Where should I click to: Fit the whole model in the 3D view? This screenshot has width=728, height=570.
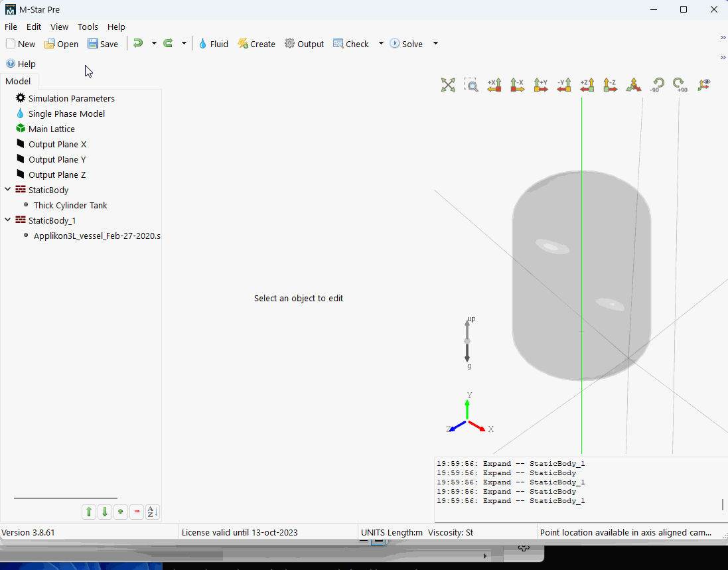point(448,85)
